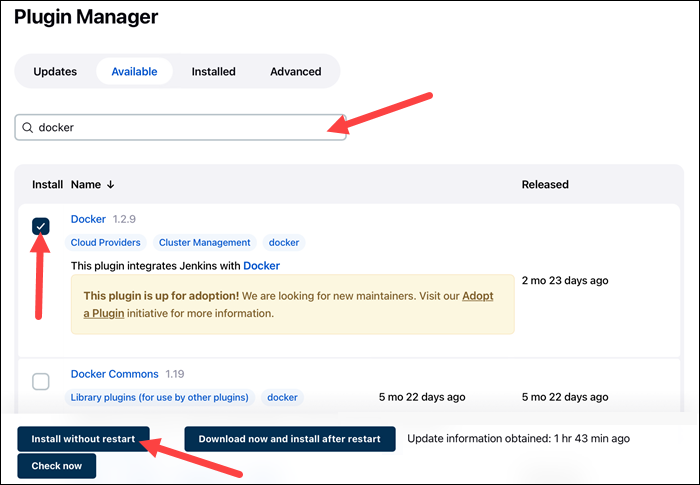Select the Available tab
This screenshot has width=700, height=485.
click(134, 71)
